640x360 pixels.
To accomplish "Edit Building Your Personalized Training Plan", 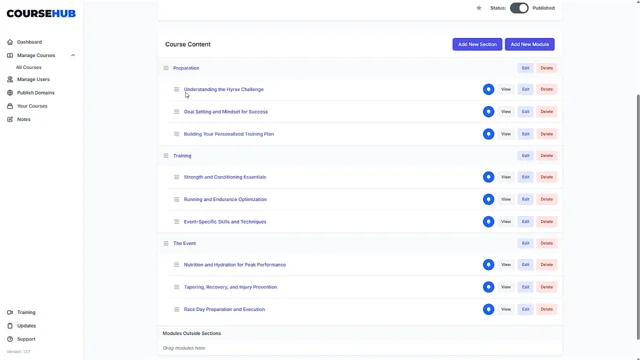I will coord(525,134).
